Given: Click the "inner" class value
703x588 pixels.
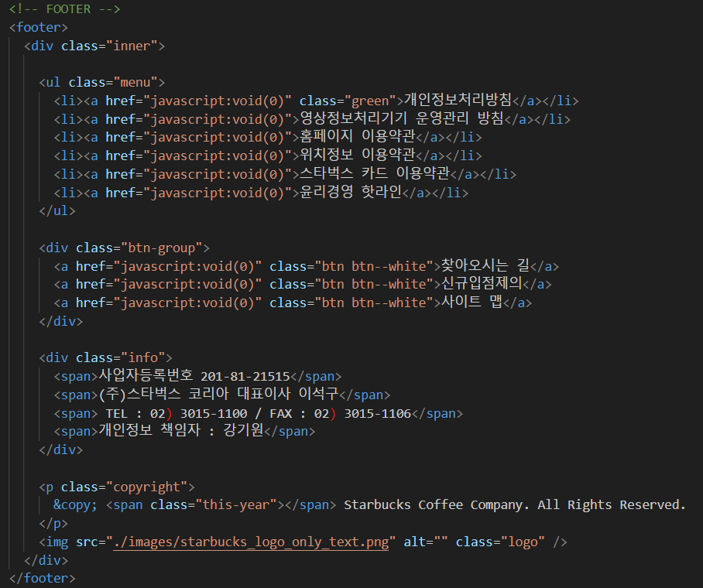Looking at the screenshot, I should pyautogui.click(x=132, y=46).
